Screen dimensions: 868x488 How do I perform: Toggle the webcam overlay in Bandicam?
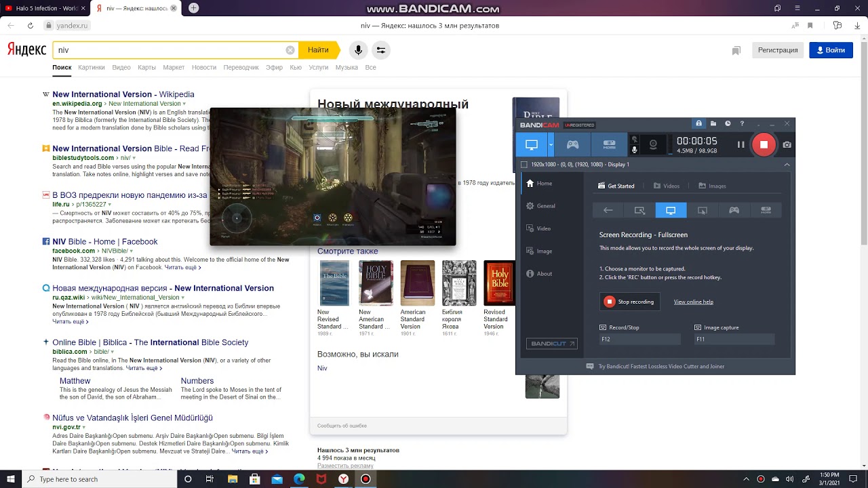click(x=653, y=144)
